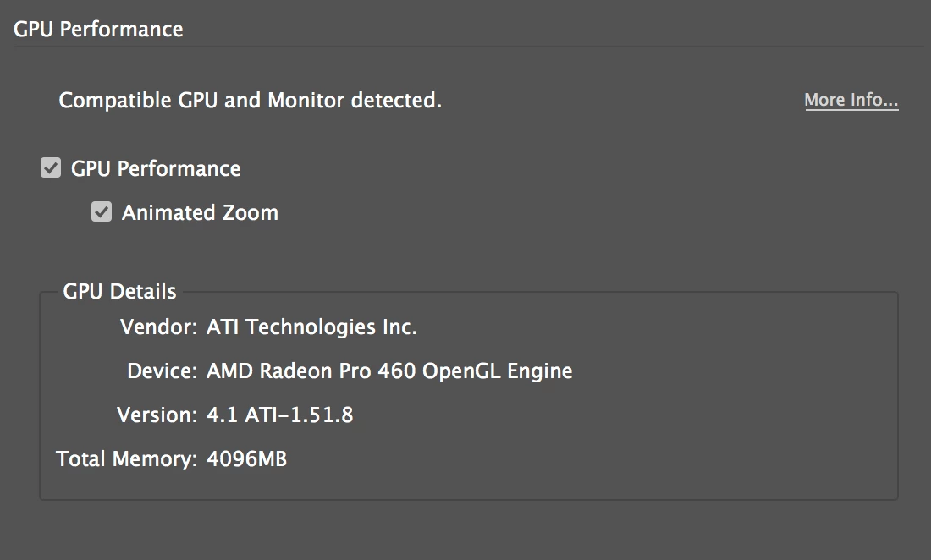Click the Total Memory field label
931x560 pixels.
tap(126, 458)
